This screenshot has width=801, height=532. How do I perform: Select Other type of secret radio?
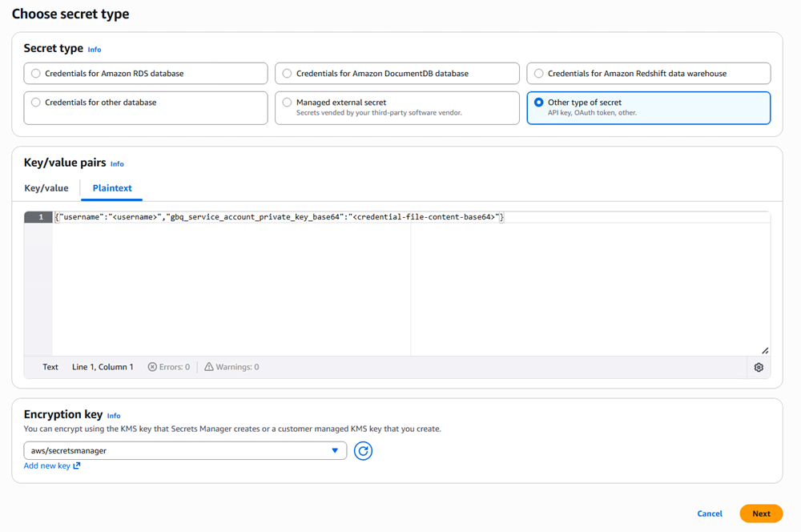point(539,103)
